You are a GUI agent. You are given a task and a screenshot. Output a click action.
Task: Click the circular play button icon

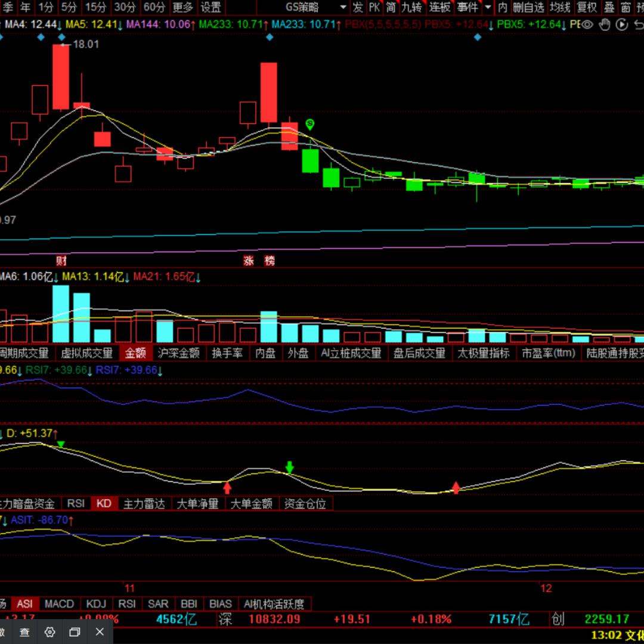[x=622, y=24]
